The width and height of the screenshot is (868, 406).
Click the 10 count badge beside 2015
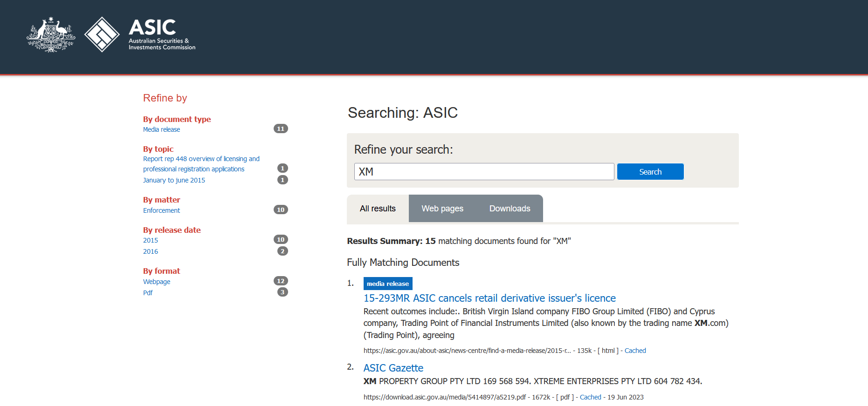pos(281,239)
